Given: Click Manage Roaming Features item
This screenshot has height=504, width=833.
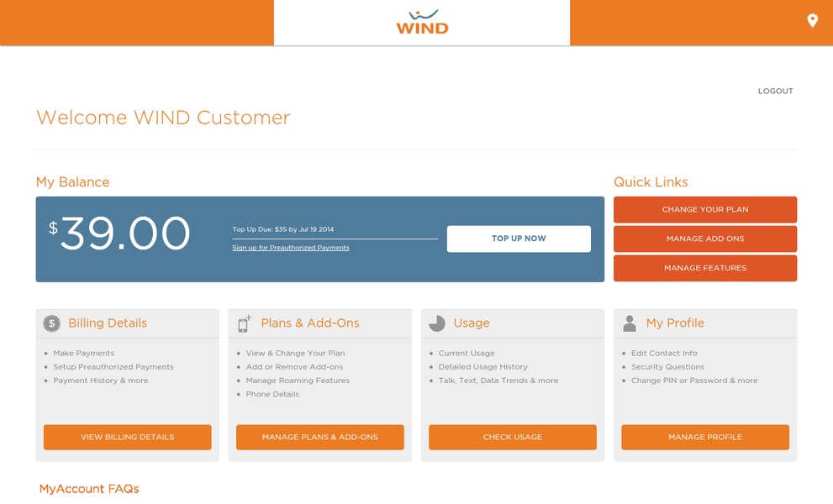Looking at the screenshot, I should (x=298, y=381).
